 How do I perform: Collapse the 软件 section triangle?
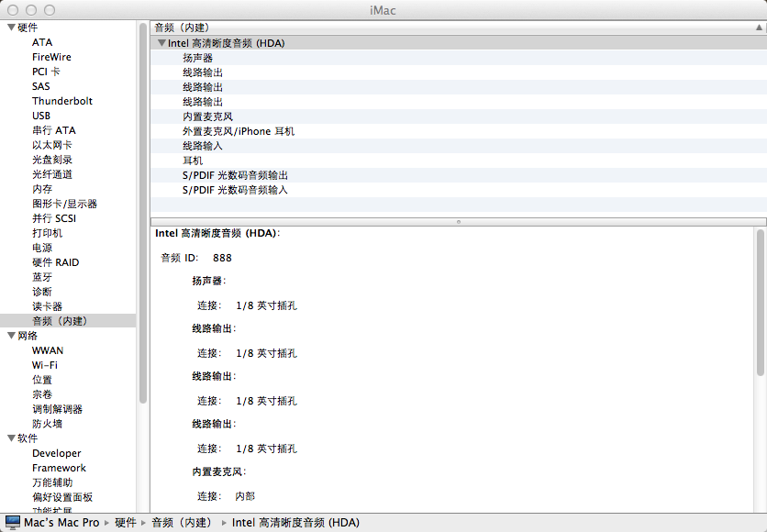[x=10, y=438]
